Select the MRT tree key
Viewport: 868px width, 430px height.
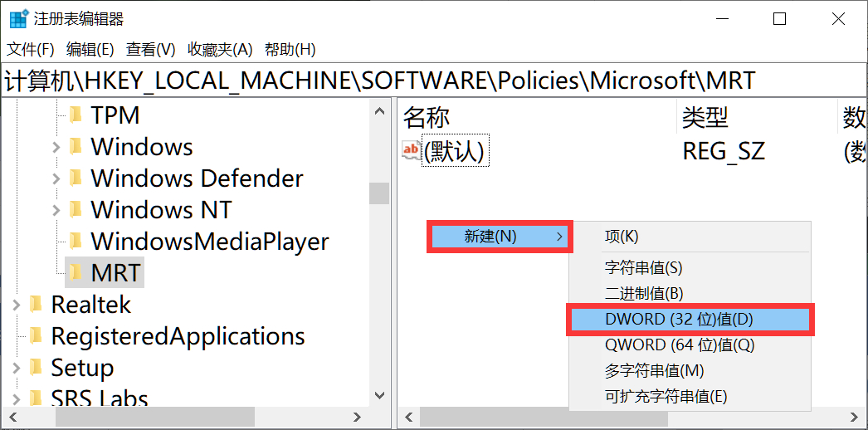click(115, 273)
